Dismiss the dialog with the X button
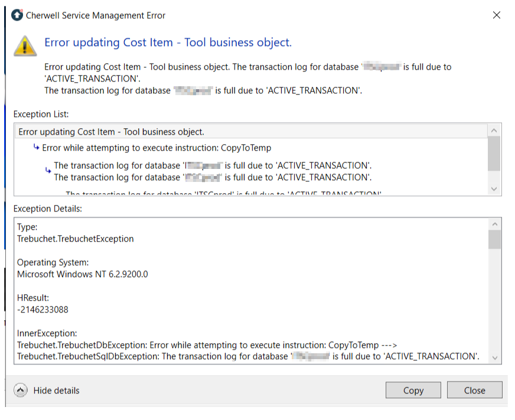The width and height of the screenshot is (515, 420). pyautogui.click(x=497, y=15)
